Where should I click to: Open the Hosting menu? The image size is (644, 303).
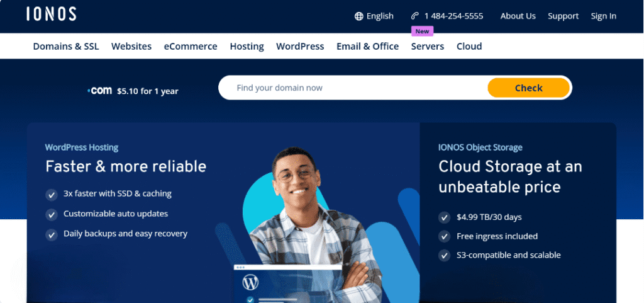pyautogui.click(x=247, y=47)
